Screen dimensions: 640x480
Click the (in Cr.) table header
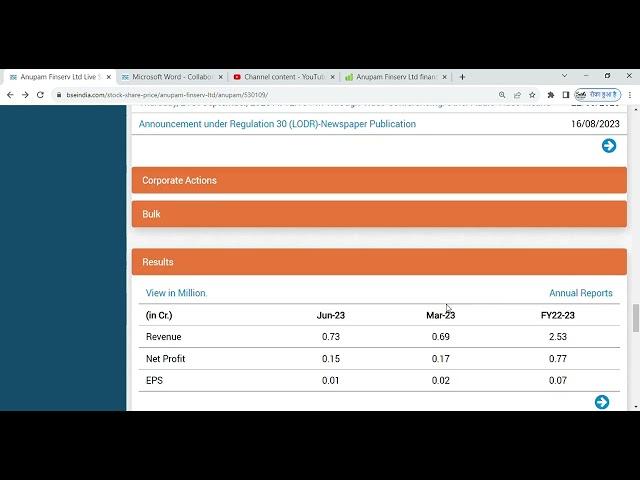159,316
